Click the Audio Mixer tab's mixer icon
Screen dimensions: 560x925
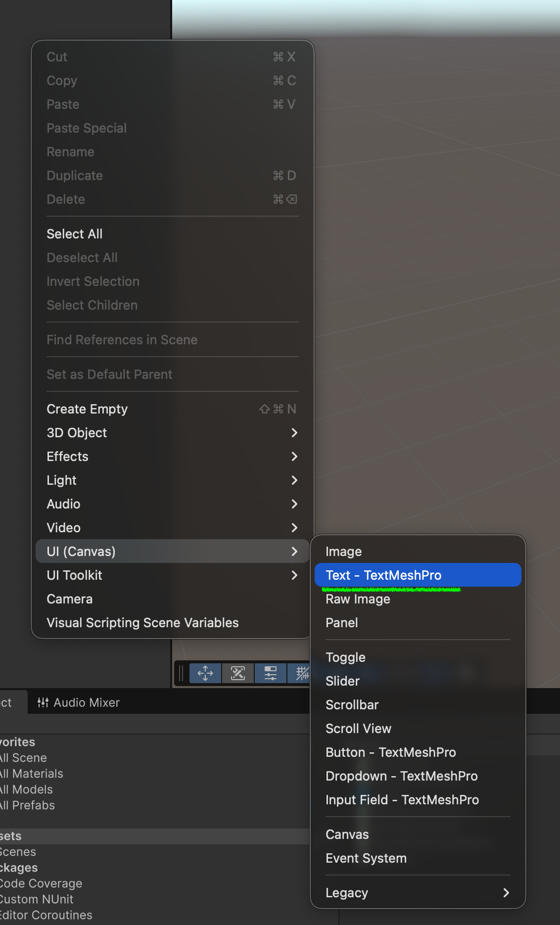pos(43,702)
